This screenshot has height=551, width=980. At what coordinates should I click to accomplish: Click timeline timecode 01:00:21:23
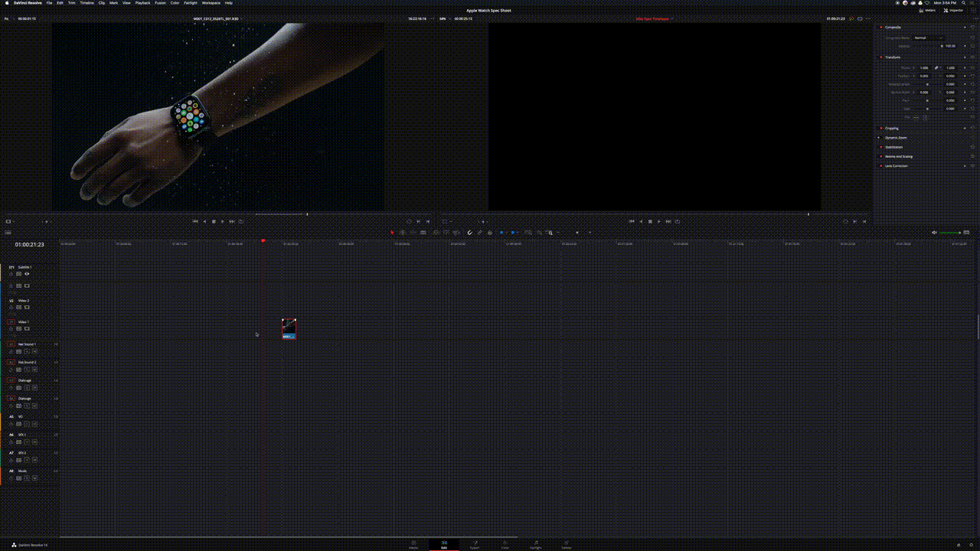tap(29, 244)
